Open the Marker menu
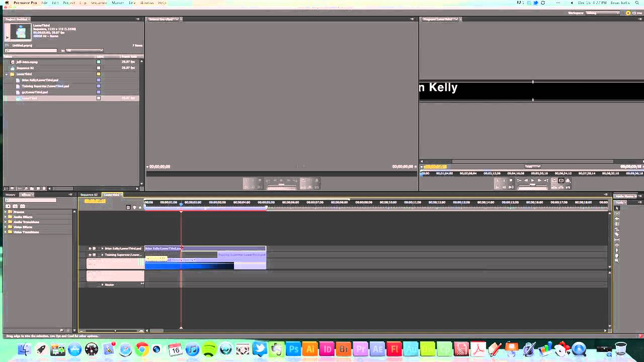The image size is (644, 362). (x=118, y=3)
